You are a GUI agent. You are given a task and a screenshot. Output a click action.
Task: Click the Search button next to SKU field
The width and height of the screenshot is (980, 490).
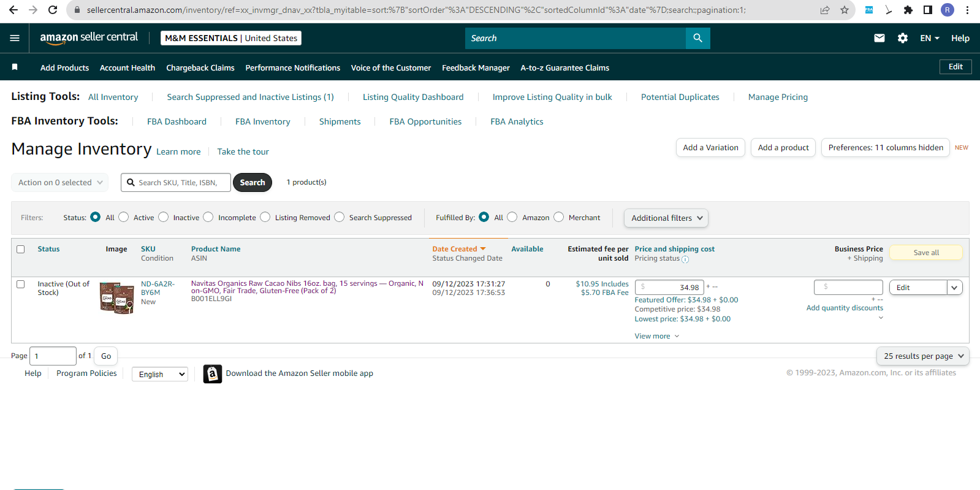[253, 182]
